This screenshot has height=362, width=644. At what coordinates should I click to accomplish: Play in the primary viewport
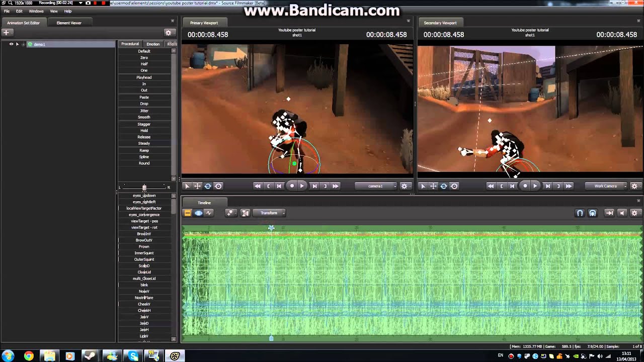click(302, 186)
